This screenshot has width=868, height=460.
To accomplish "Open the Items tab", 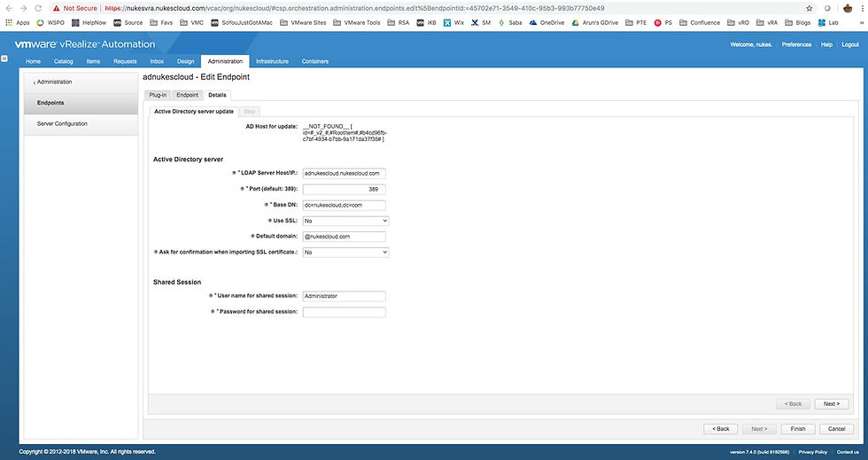I will [93, 61].
